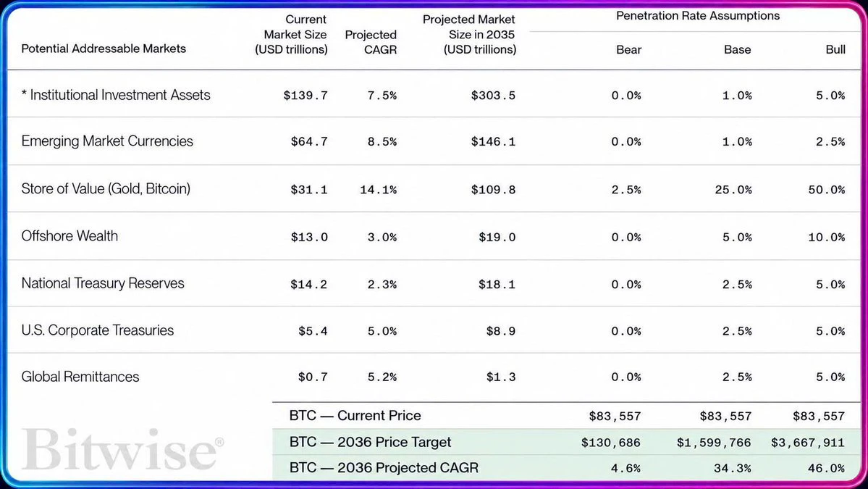The width and height of the screenshot is (868, 489).
Task: Select the Global Remittances row label
Action: [80, 377]
